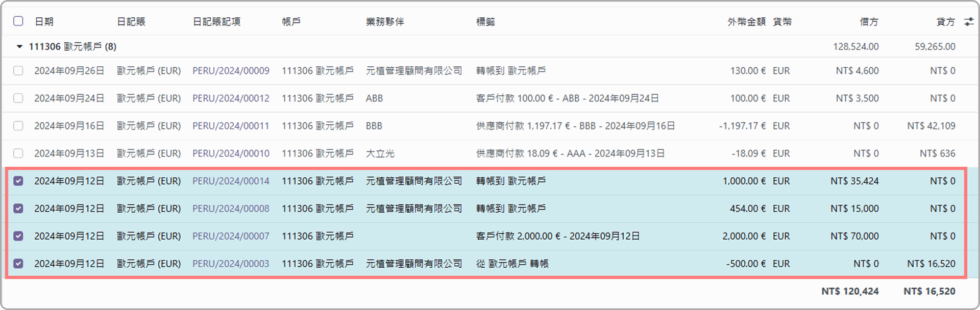Open journal entry PERU/2024/00011 link
The height and width of the screenshot is (310, 980).
pyautogui.click(x=231, y=126)
